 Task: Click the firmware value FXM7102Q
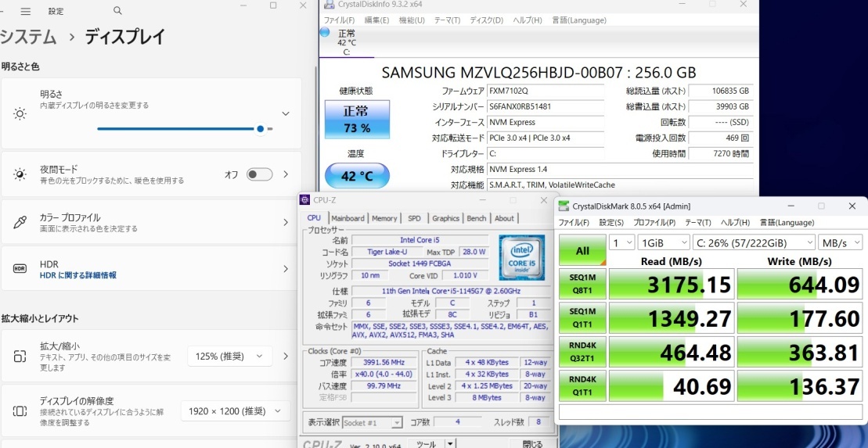point(546,91)
